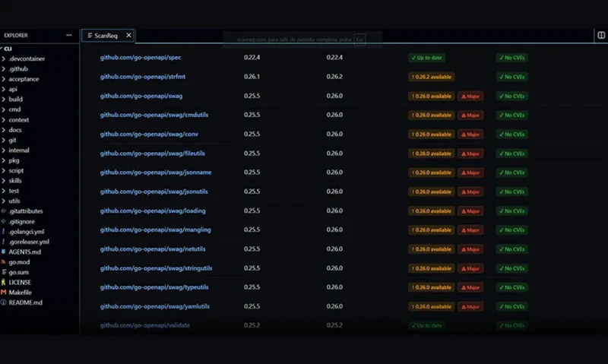608x364 pixels.
Task: Open the go-openapi/swag/cmdutils link
Action: [154, 116]
